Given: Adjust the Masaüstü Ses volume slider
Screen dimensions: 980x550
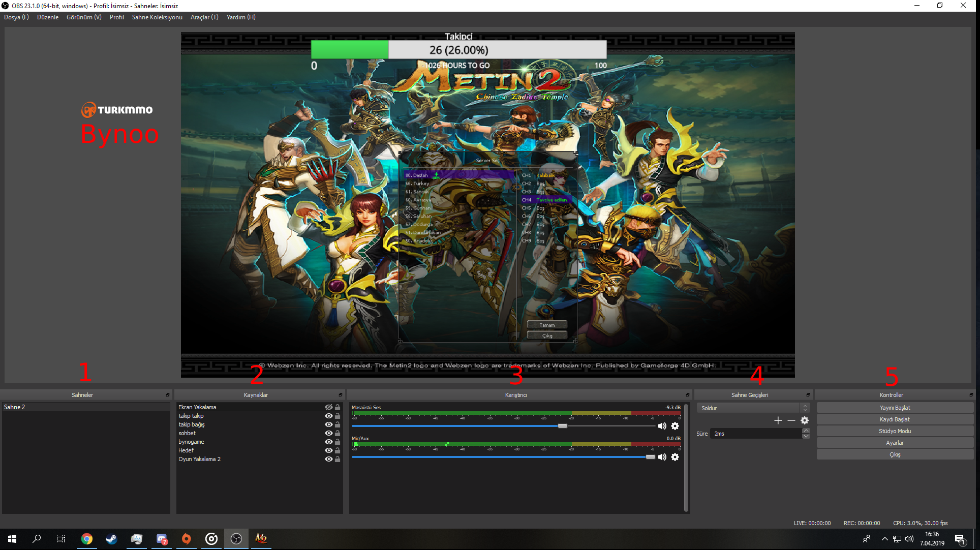Looking at the screenshot, I should coord(562,426).
